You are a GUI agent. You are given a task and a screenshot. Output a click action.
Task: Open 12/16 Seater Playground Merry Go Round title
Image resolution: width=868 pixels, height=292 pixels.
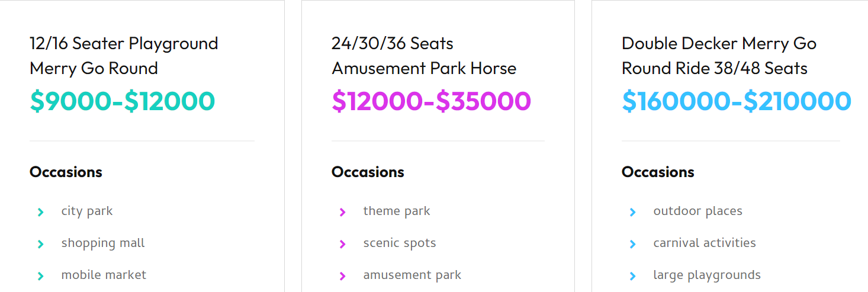[x=124, y=56]
